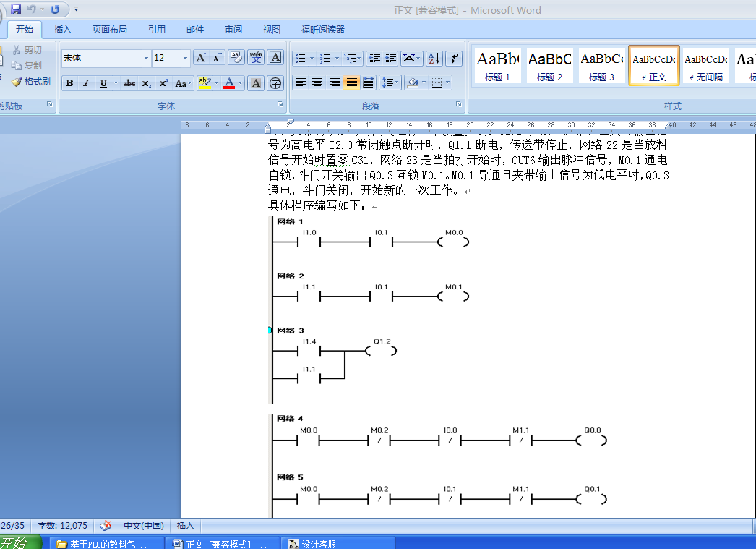The width and height of the screenshot is (756, 549).
Task: Open the 审阅 ribbon tab
Action: tap(233, 30)
